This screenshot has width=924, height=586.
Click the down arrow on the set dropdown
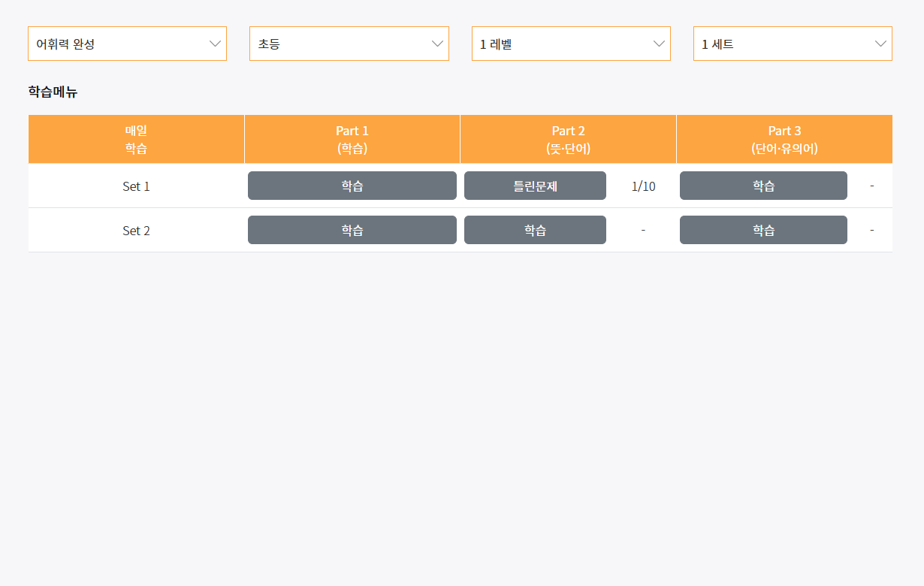coord(880,44)
